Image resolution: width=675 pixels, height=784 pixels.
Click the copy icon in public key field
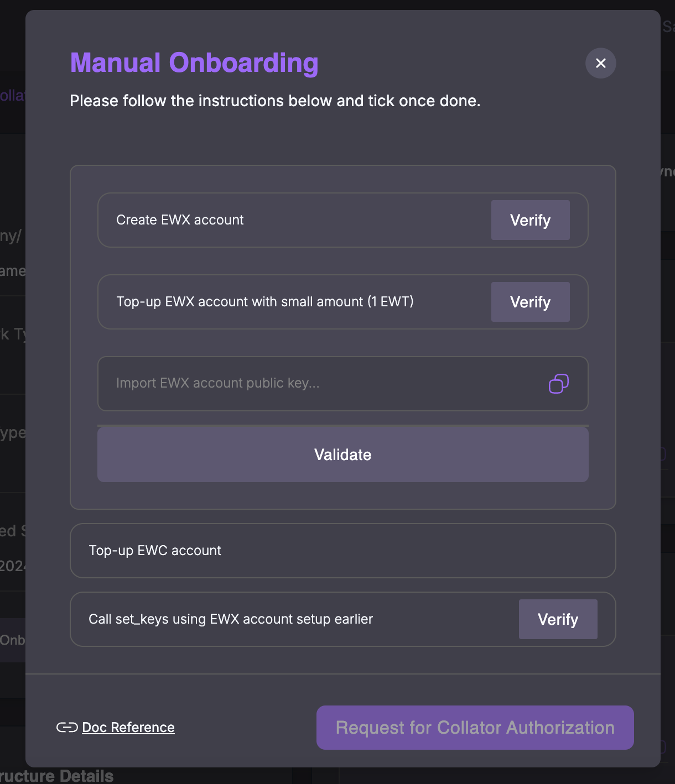[558, 384]
